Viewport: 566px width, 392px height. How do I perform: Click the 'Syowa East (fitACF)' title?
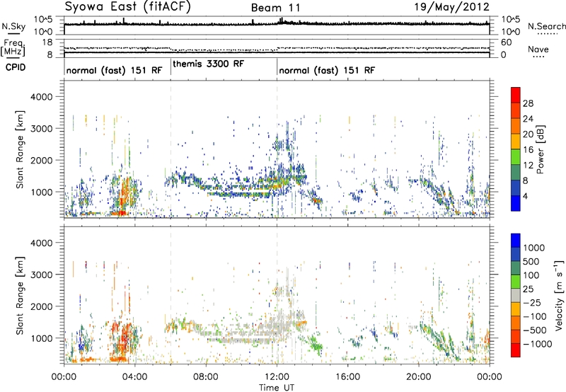tap(128, 6)
